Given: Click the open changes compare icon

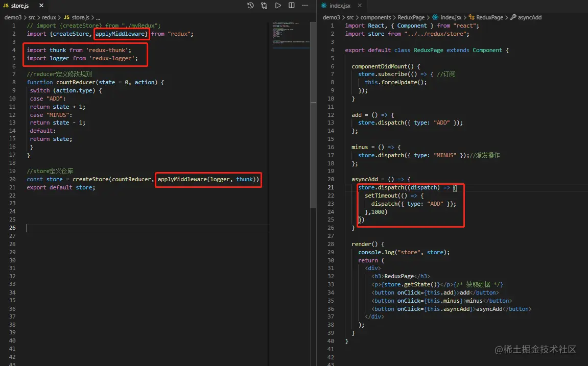Looking at the screenshot, I should [264, 5].
